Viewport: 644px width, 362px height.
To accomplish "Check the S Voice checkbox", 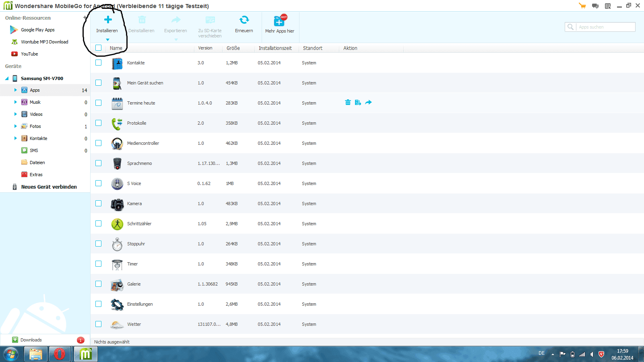I will coord(98,183).
